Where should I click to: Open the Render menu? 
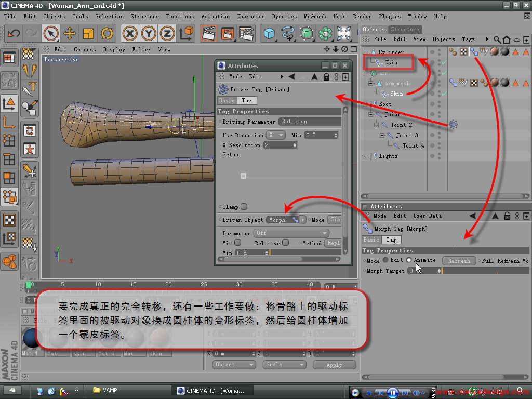click(x=362, y=16)
